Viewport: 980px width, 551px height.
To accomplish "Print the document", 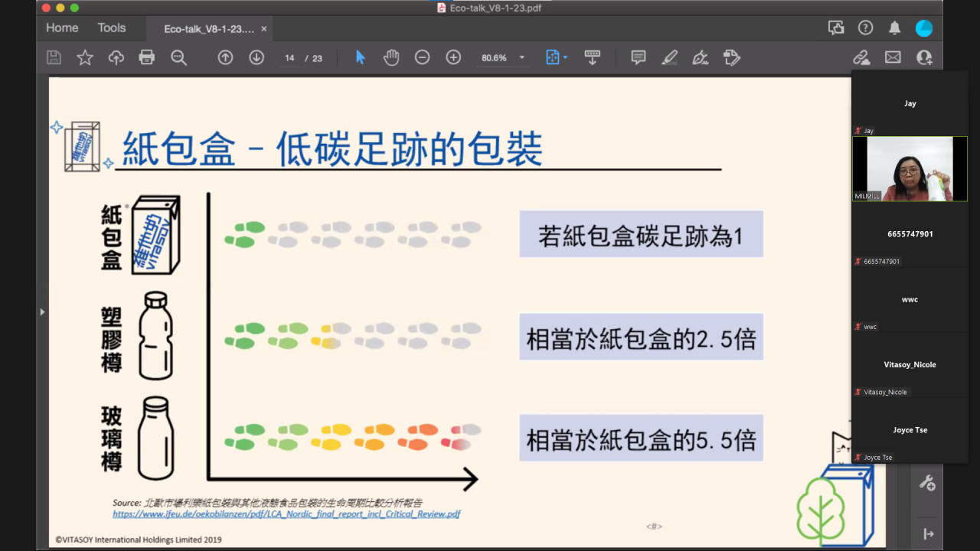I will [x=147, y=57].
